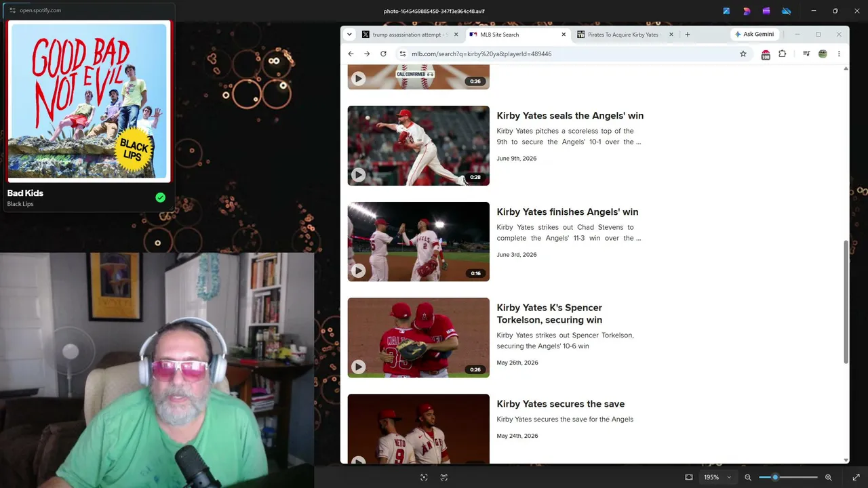Screen dimensions: 868x488
Task: Open the Chrome tab search dropdown
Action: pyautogui.click(x=349, y=35)
